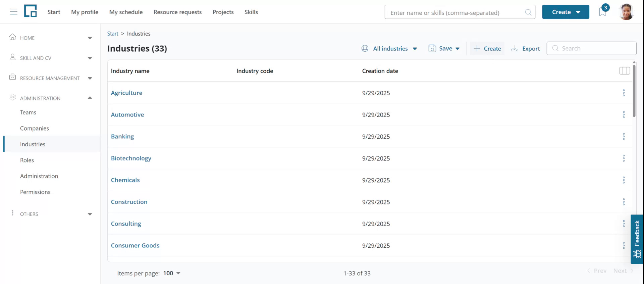Open Companies in Administration sidebar
The image size is (644, 284).
point(35,128)
